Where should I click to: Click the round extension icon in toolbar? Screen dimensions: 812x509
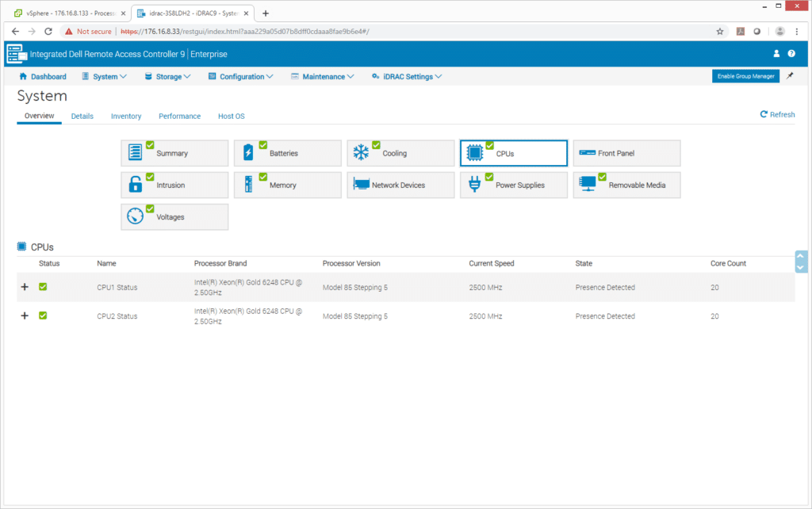click(x=757, y=31)
